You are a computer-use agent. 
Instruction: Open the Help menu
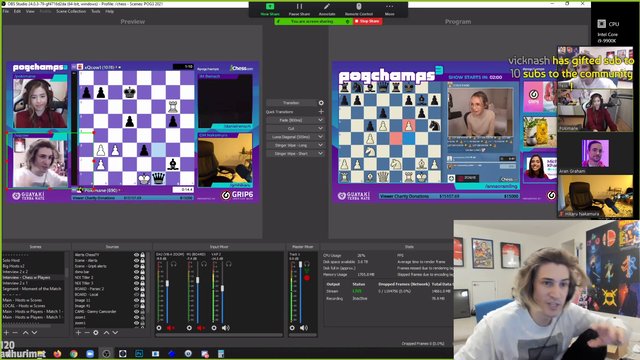(109, 11)
